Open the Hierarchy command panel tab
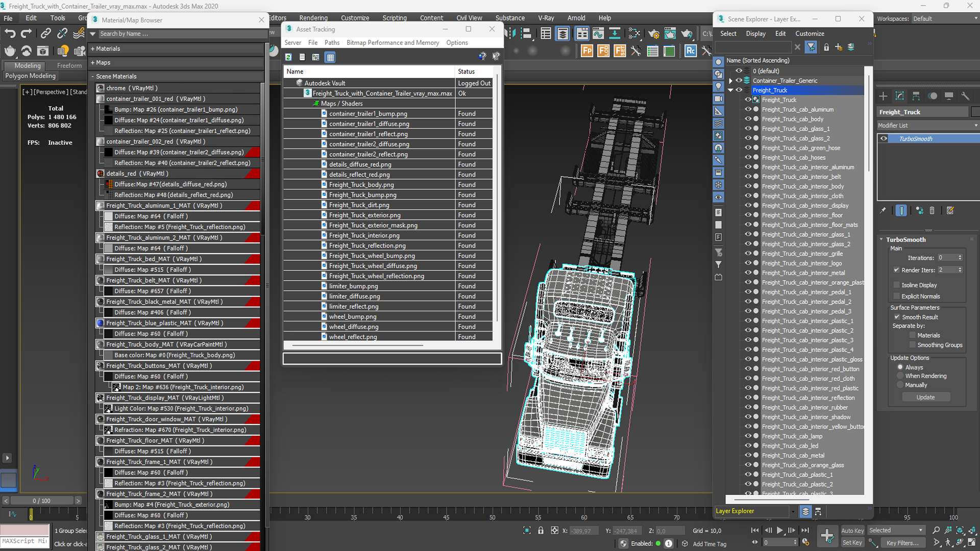980x551 pixels. coord(916,96)
